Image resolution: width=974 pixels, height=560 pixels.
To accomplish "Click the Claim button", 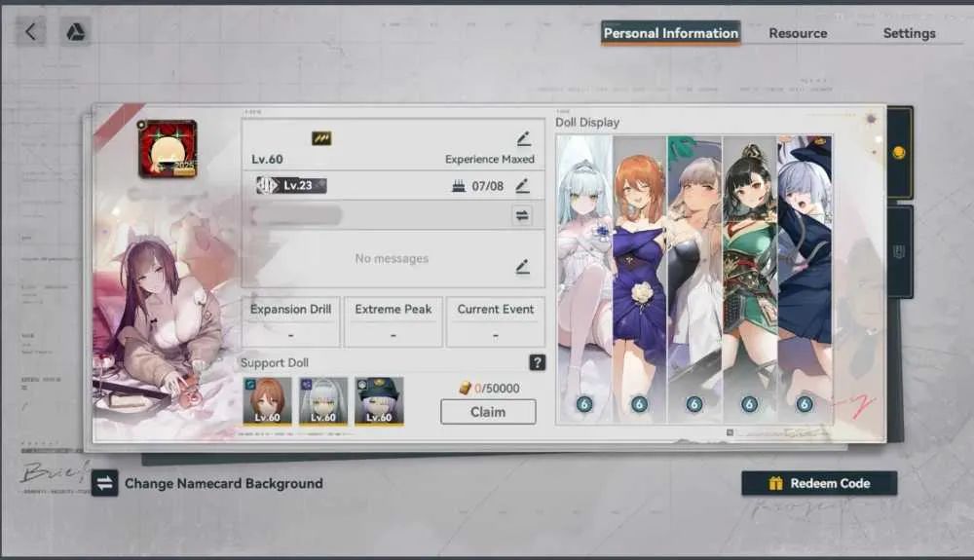I will coord(488,412).
